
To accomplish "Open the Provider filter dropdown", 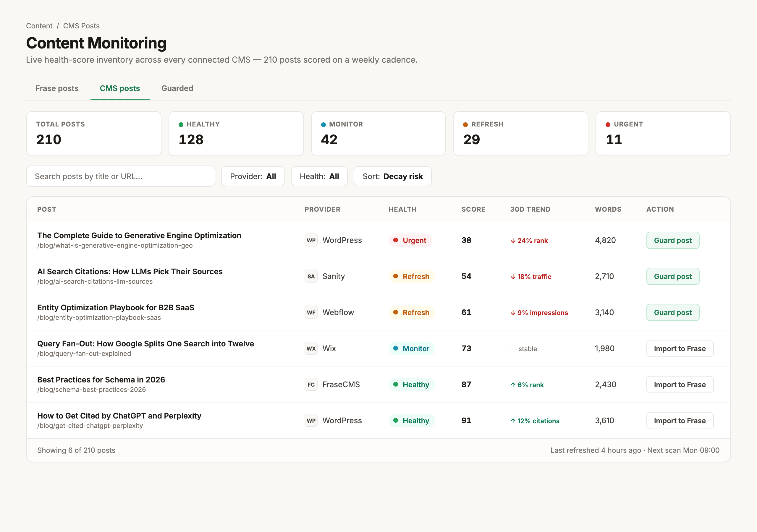I will pos(253,176).
